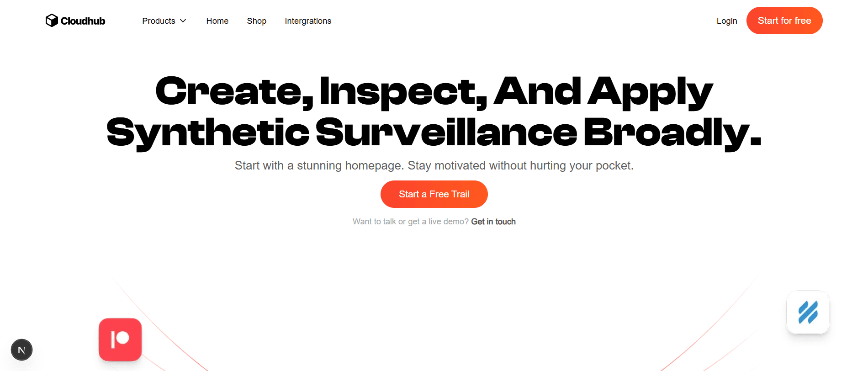
Task: Go to the Home nav item
Action: pos(217,21)
